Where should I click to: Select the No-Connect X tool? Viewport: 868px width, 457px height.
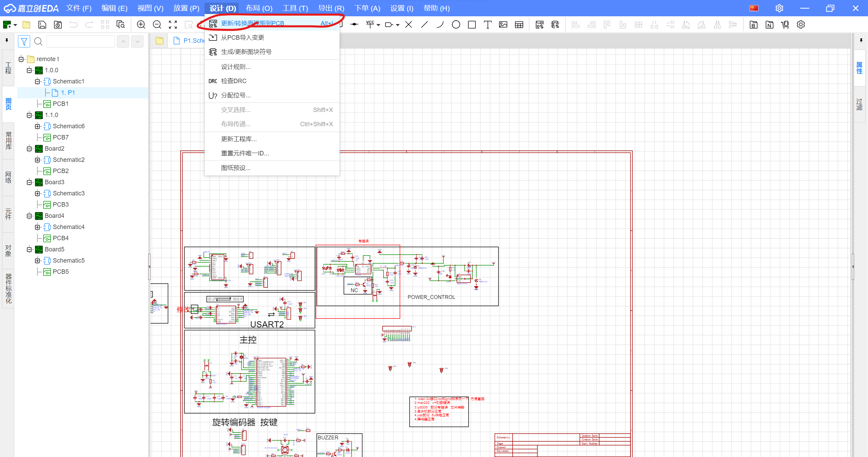click(409, 24)
